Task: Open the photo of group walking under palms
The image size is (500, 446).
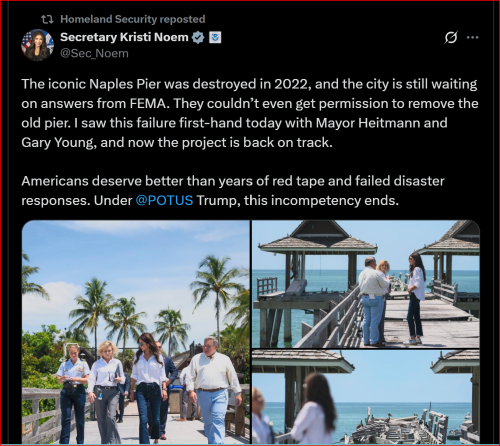Action: click(136, 332)
